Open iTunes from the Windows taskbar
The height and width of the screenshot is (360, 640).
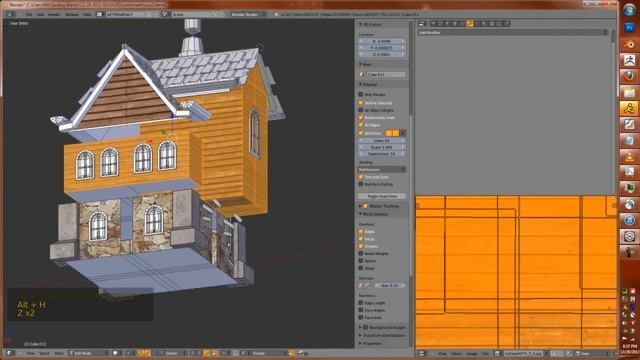pyautogui.click(x=629, y=220)
